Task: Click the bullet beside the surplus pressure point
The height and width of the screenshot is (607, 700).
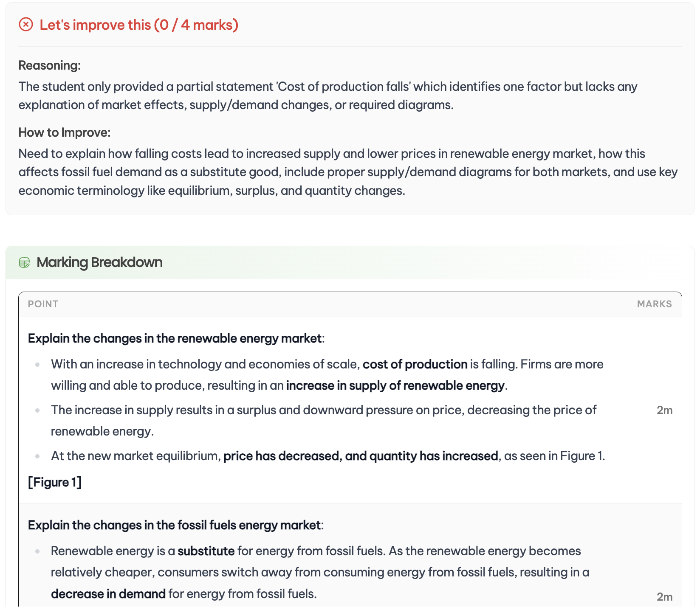Action: coord(37,410)
